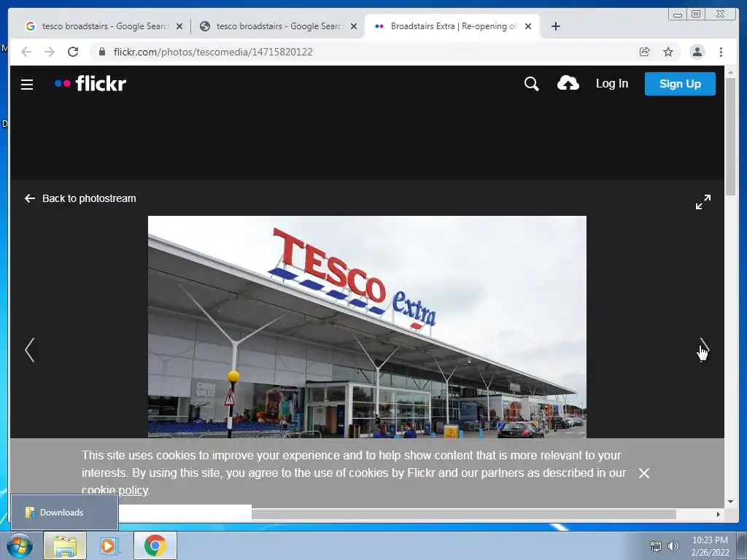
Task: Click the cloud upload icon
Action: pos(568,83)
